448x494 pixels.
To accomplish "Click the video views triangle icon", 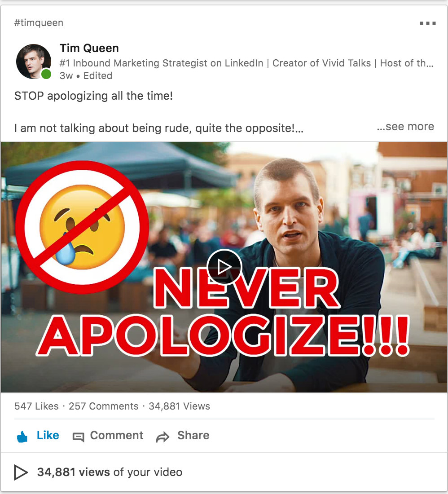I will click(x=21, y=472).
